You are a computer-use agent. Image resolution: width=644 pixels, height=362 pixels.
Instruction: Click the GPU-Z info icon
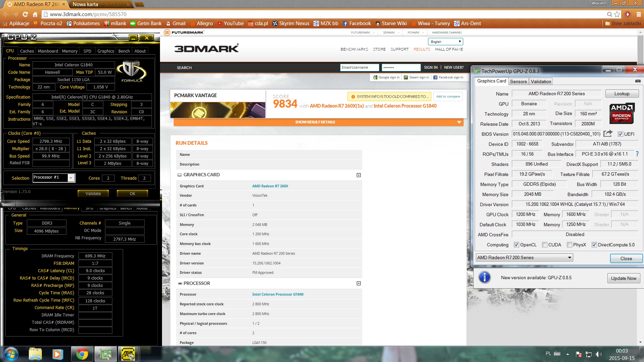tap(484, 278)
